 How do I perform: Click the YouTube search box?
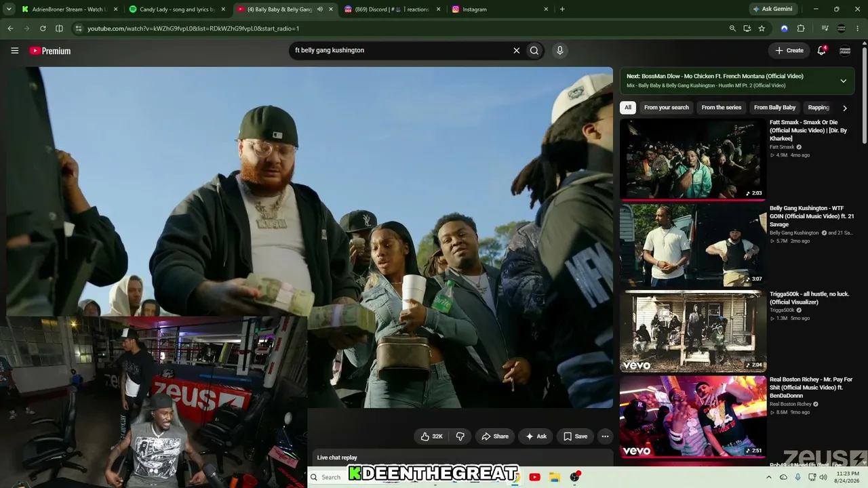click(400, 50)
